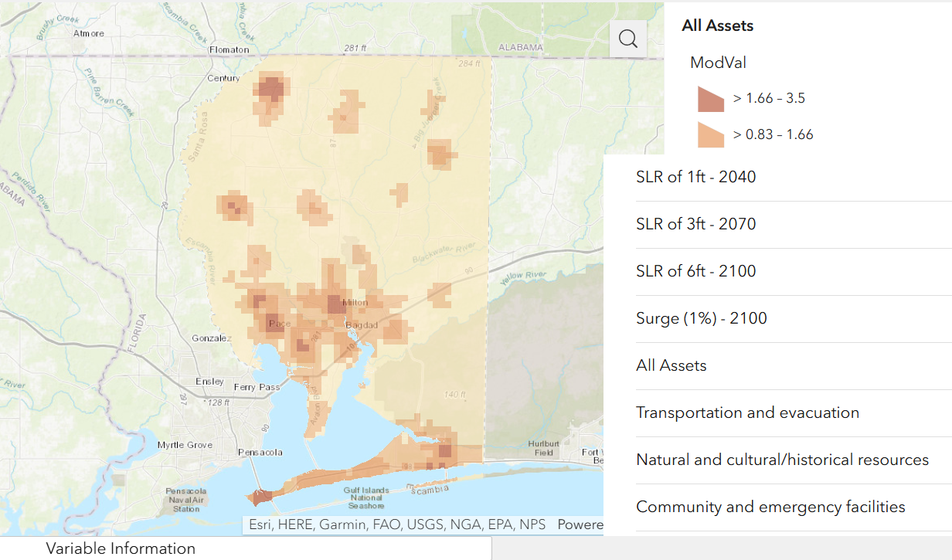Select All Assets in the layer list
952x560 pixels.
[671, 365]
